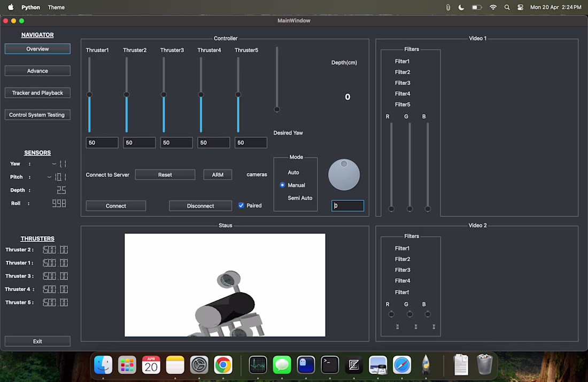This screenshot has width=588, height=382.
Task: Click the Spotlight search icon in menu bar
Action: [x=507, y=7]
